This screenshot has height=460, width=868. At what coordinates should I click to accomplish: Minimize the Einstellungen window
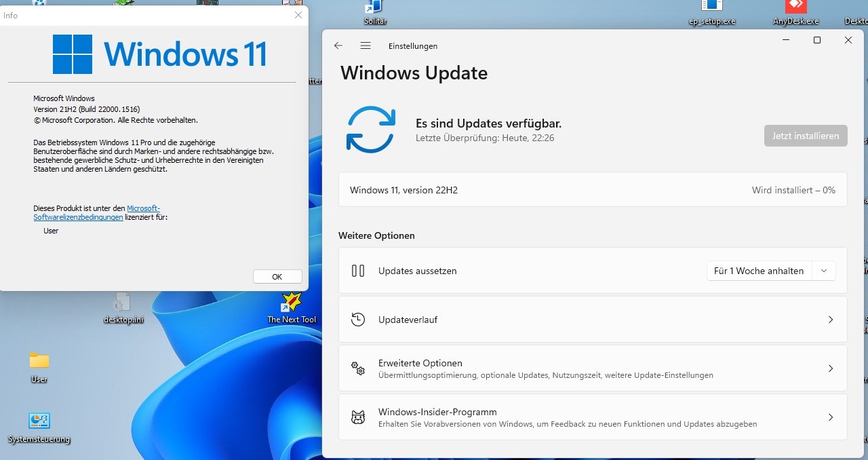pyautogui.click(x=786, y=40)
